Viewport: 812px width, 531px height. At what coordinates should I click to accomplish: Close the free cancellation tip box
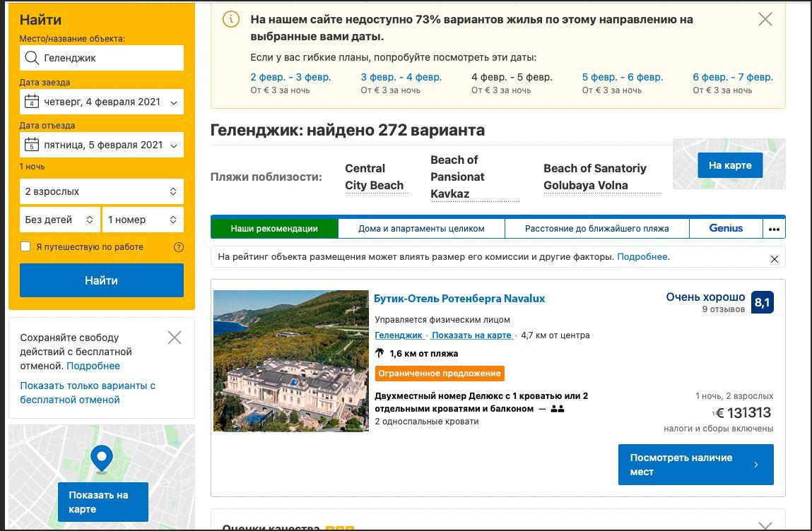coord(175,338)
